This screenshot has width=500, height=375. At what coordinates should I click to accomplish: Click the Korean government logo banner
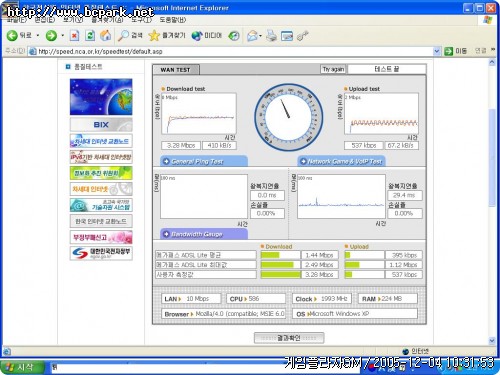pos(101,253)
